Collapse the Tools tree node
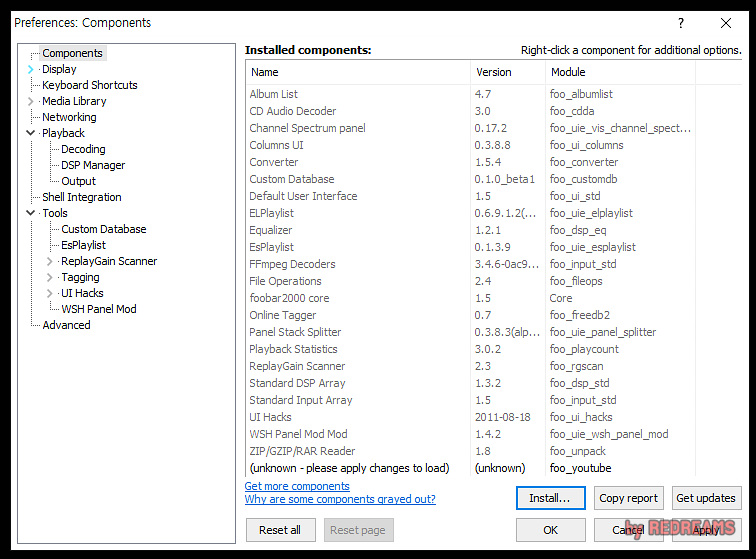 pos(31,213)
